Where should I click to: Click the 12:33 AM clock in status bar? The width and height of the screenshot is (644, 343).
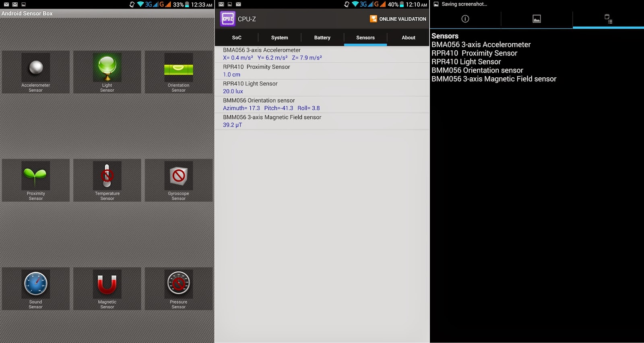point(202,5)
